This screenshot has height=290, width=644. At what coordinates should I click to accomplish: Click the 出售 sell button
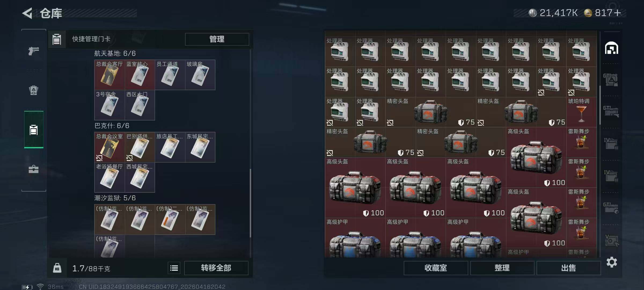[x=568, y=268]
